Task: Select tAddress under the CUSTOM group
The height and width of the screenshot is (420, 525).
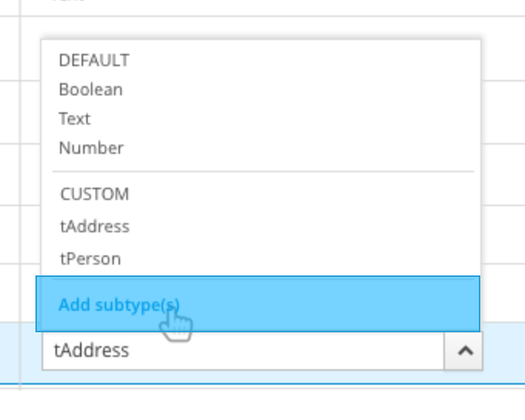Action: click(95, 226)
